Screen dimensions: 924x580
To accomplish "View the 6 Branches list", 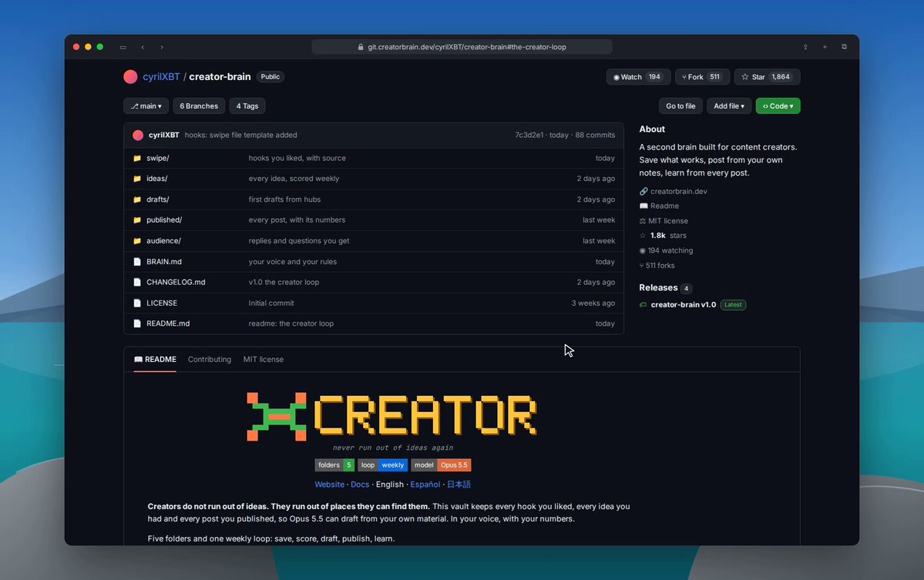I will (199, 106).
